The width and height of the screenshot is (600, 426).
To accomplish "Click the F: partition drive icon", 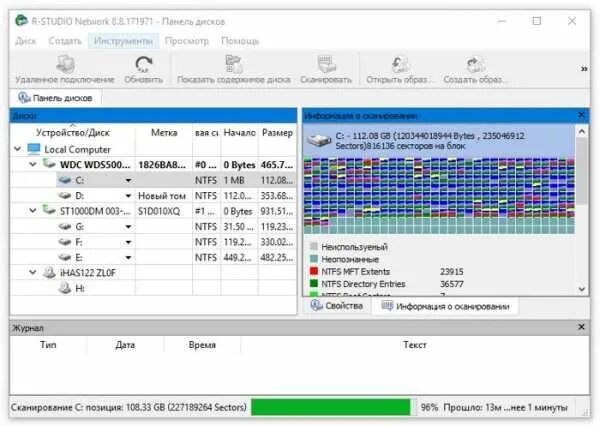I will coord(65,242).
